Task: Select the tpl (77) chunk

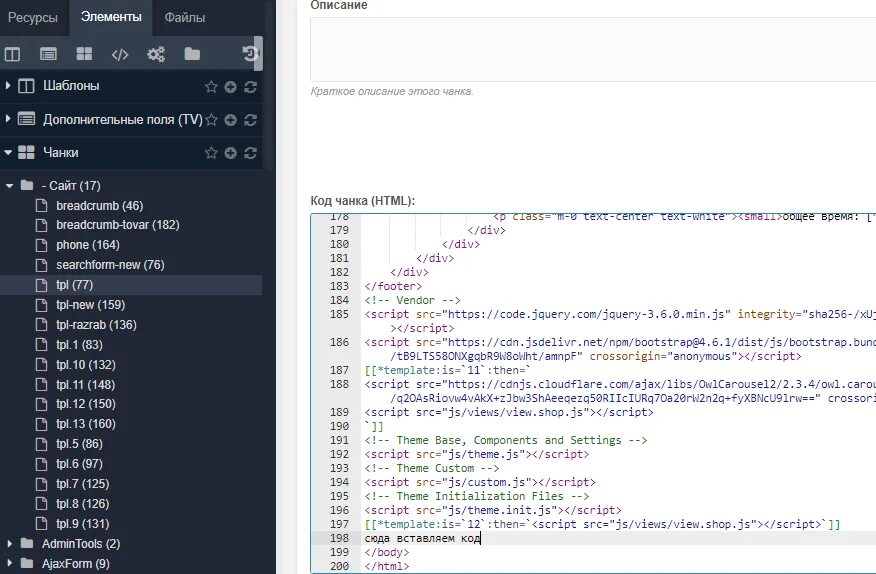Action: pos(74,285)
